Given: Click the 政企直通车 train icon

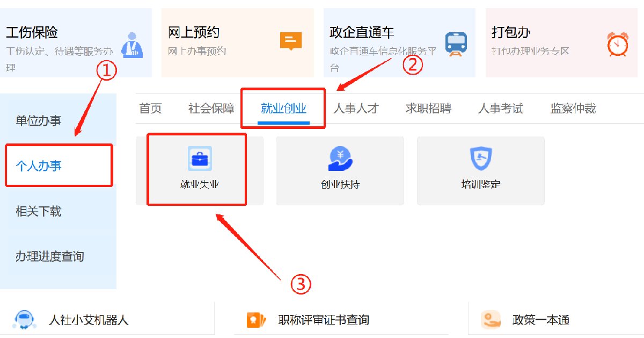Looking at the screenshot, I should tap(456, 43).
